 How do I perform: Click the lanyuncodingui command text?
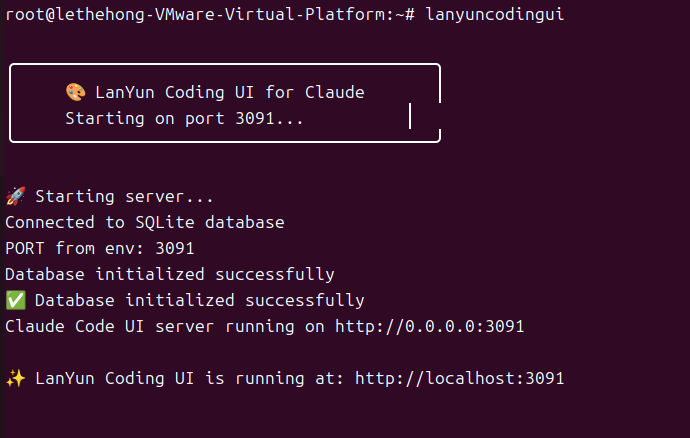coord(495,14)
